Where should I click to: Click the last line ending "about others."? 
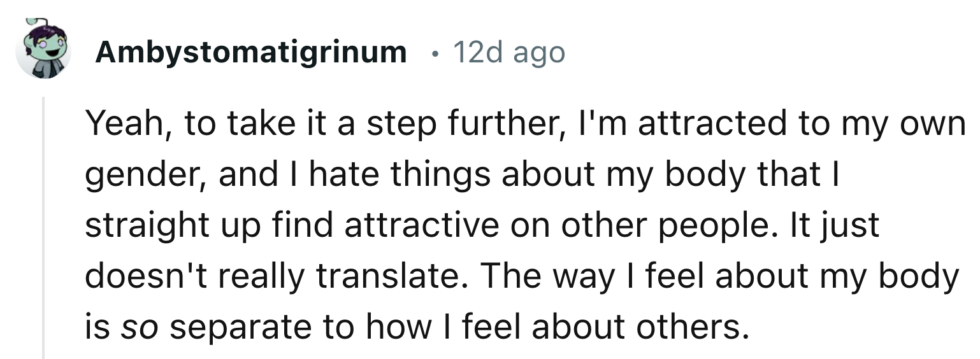click(x=414, y=326)
